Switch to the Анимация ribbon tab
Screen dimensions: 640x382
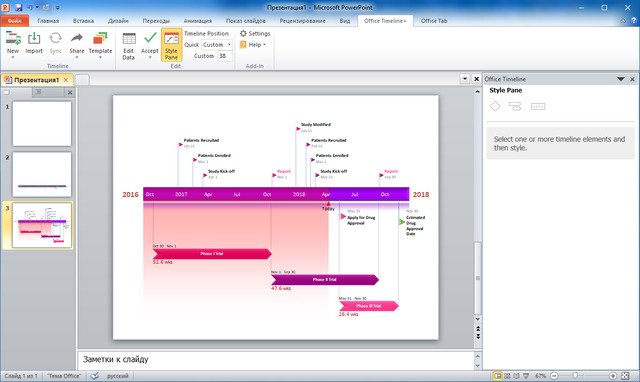198,21
